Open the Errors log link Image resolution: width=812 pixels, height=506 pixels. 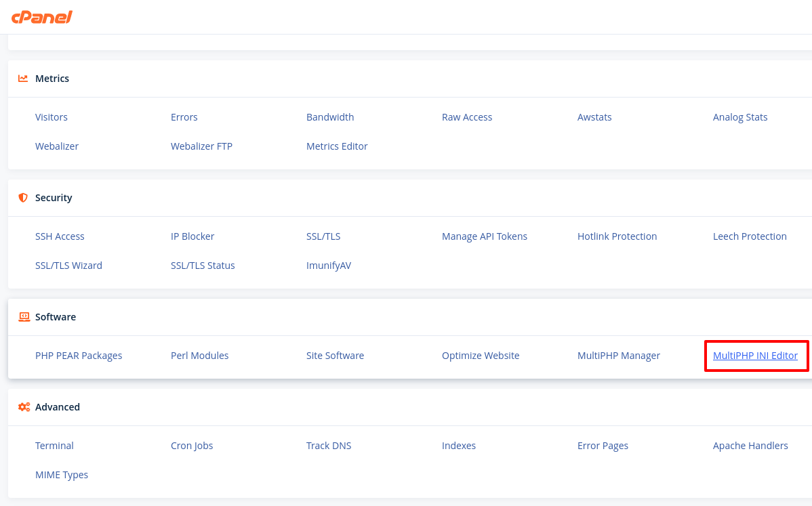click(x=184, y=117)
